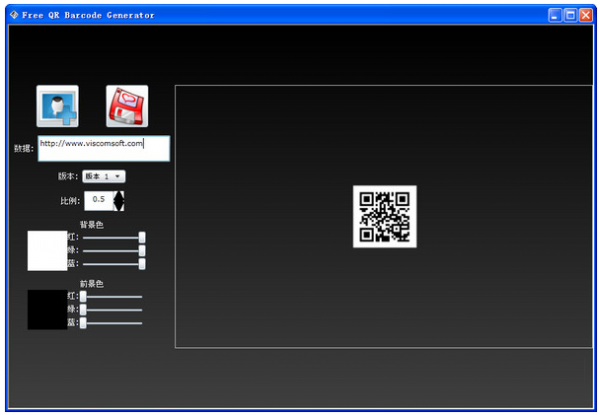The image size is (600, 415).
Task: Increase scale with the up arrow
Action: pyautogui.click(x=119, y=195)
